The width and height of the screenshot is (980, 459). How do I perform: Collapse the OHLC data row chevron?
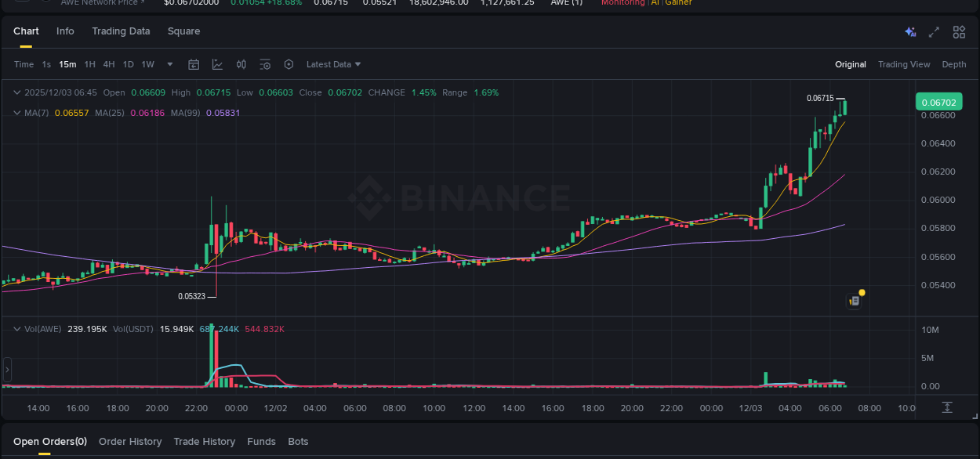tap(16, 92)
